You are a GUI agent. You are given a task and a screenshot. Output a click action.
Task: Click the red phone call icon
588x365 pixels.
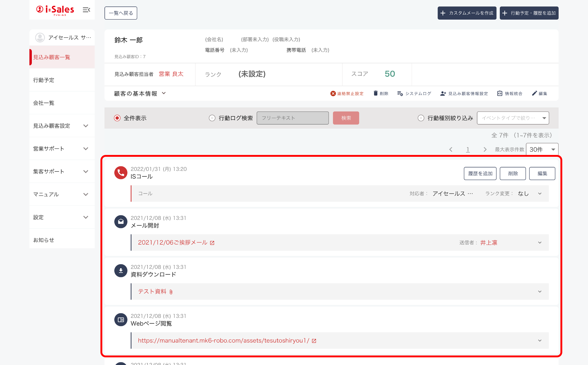click(x=121, y=173)
